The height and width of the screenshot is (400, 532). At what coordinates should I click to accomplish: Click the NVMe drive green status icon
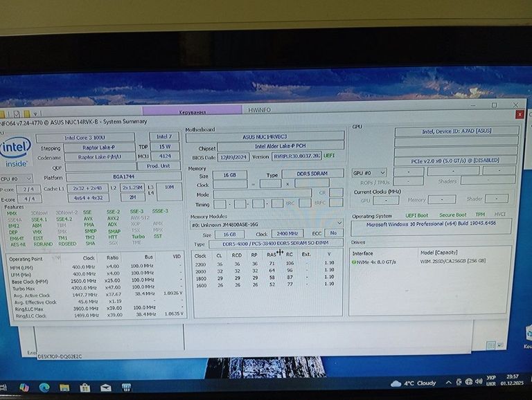tap(354, 262)
